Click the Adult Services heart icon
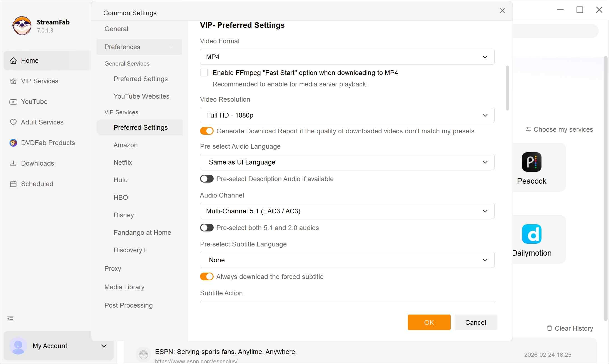The height and width of the screenshot is (364, 609). click(x=13, y=122)
